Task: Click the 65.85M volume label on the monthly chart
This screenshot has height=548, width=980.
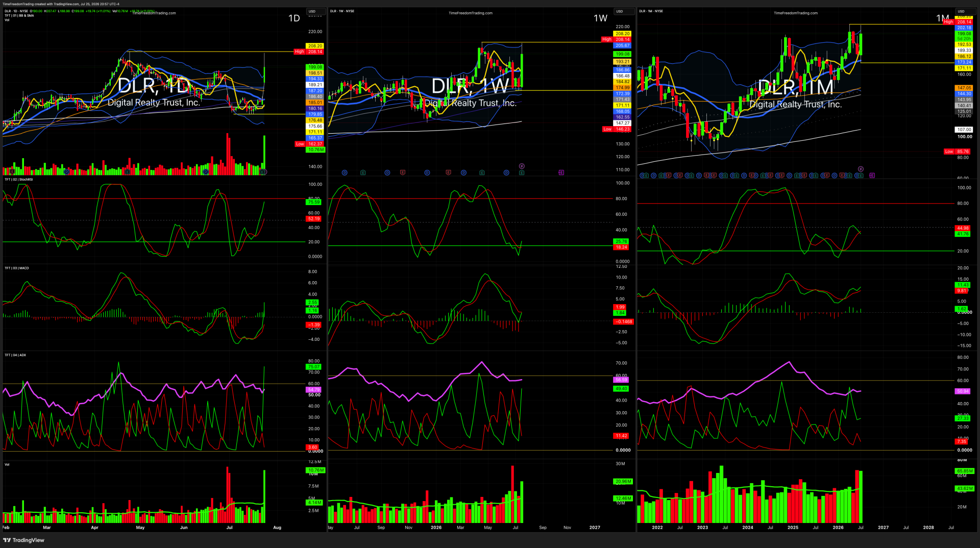Action: pyautogui.click(x=965, y=471)
